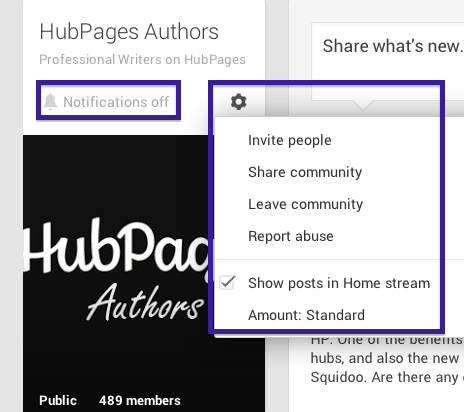The image size is (464, 412).
Task: Open the gear settings menu
Action: click(x=239, y=102)
